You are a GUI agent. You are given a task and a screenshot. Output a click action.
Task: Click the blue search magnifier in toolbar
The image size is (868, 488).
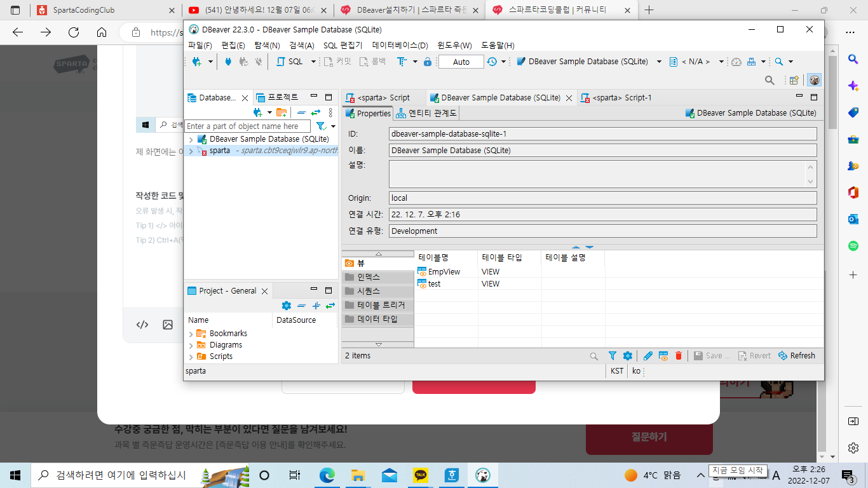pos(778,62)
